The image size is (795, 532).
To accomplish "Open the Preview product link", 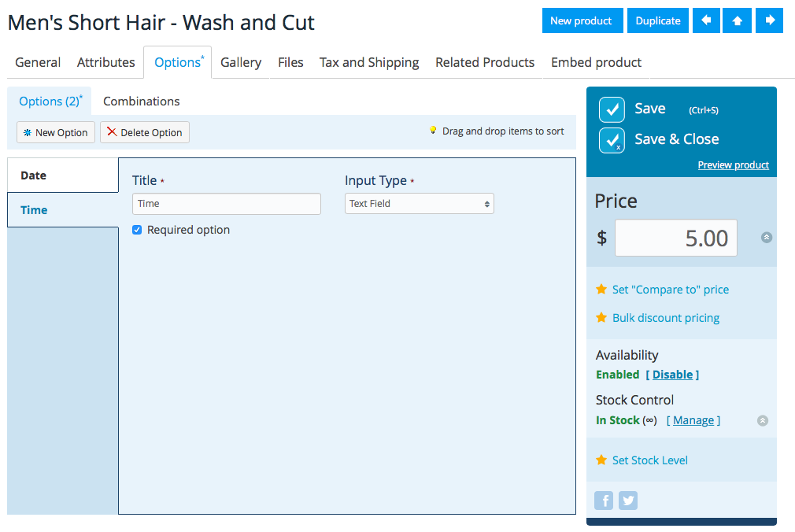I will tap(733, 164).
